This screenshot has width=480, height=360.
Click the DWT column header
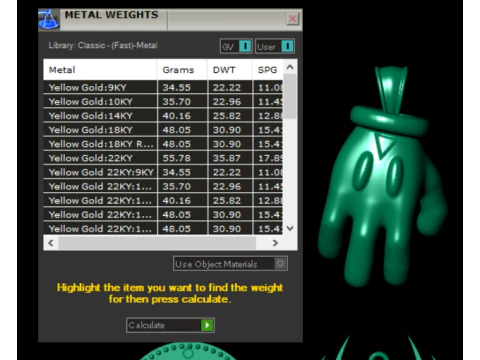(230, 70)
